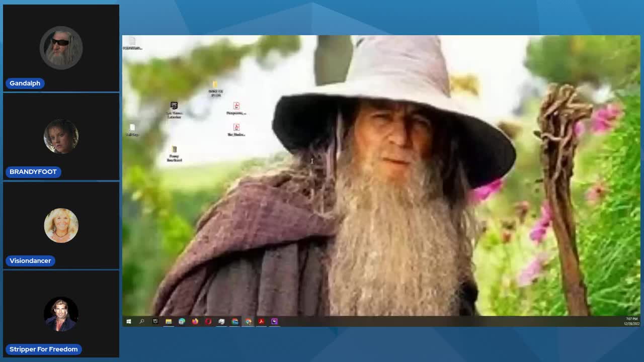Image resolution: width=644 pixels, height=362 pixels.
Task: Click Stripper For Freedom's avatar
Action: click(61, 314)
